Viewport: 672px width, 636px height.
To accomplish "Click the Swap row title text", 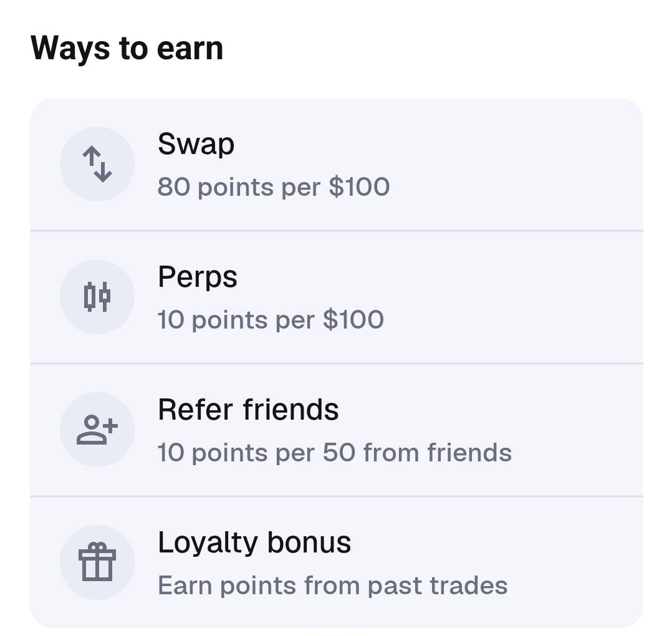I will tap(196, 144).
